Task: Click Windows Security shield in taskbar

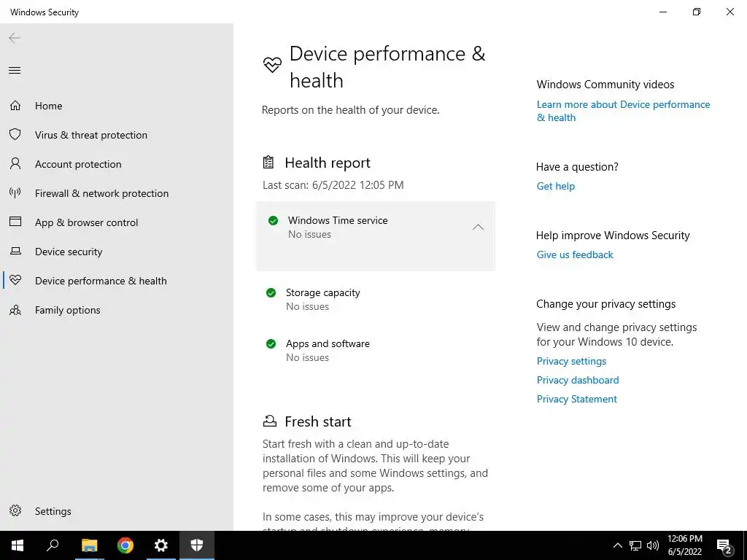Action: 197,545
